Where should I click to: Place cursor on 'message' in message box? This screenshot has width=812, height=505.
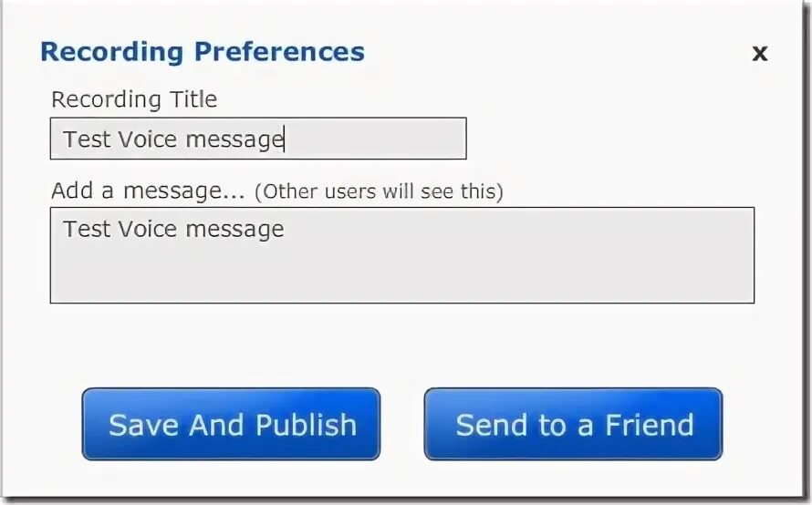234,231
